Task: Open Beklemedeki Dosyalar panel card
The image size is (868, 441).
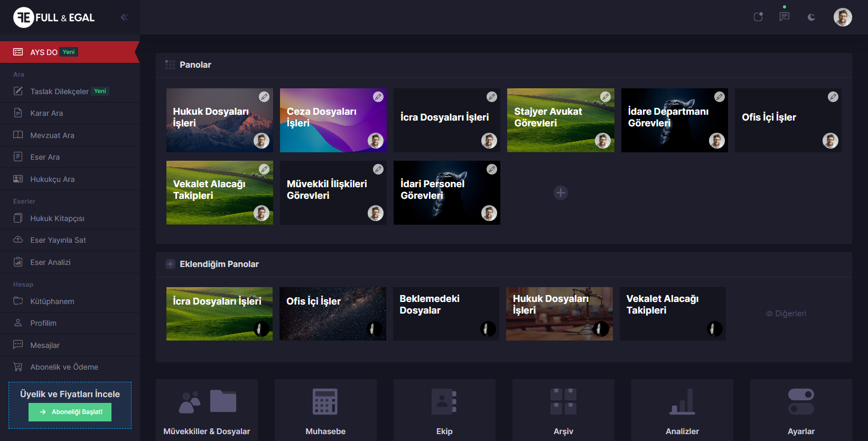Action: pos(446,314)
